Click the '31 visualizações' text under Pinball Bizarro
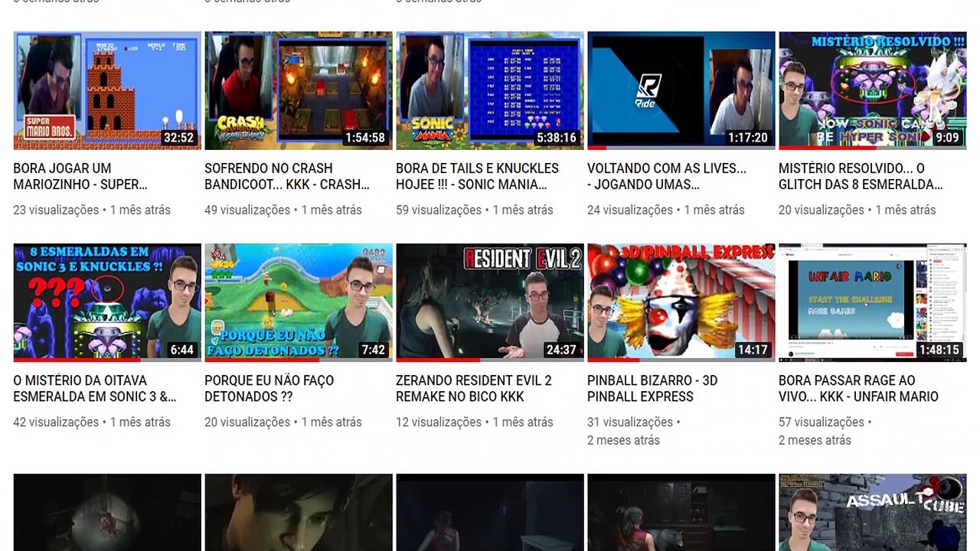980x551 pixels. [x=630, y=422]
